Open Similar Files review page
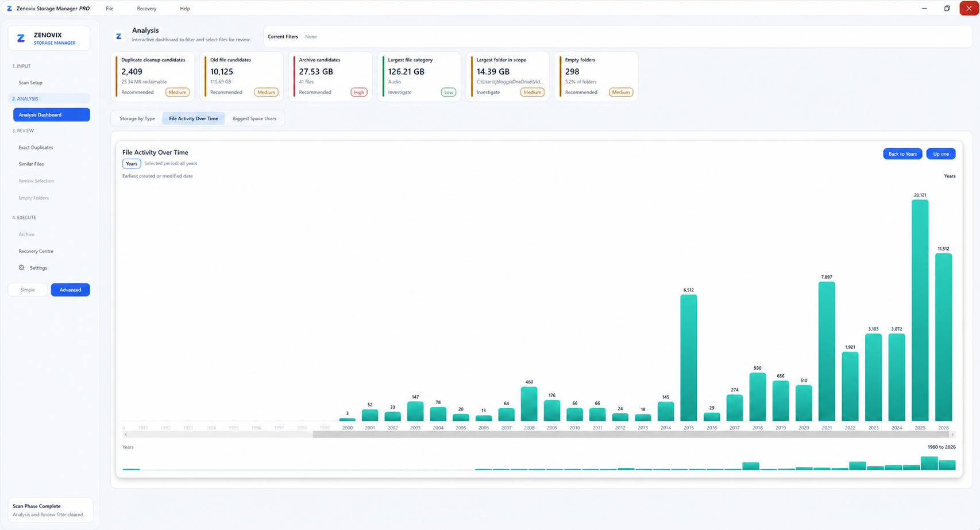Viewport: 980px width, 530px height. click(x=31, y=164)
